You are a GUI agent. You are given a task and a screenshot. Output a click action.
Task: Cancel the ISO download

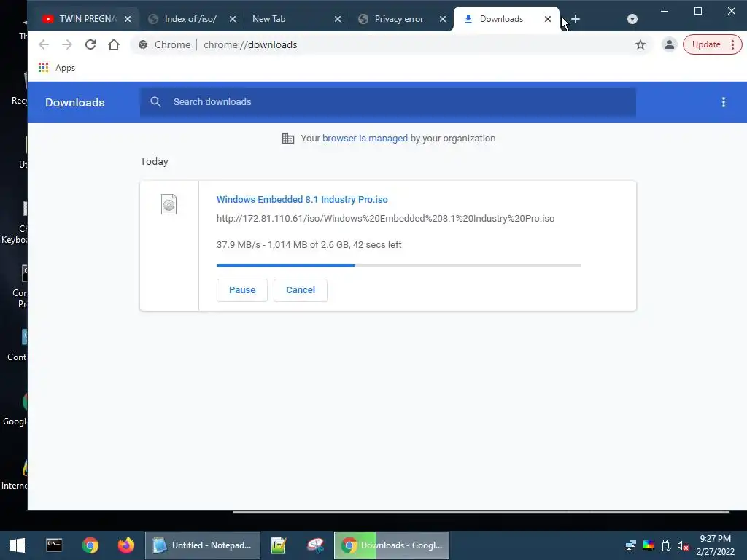click(301, 290)
